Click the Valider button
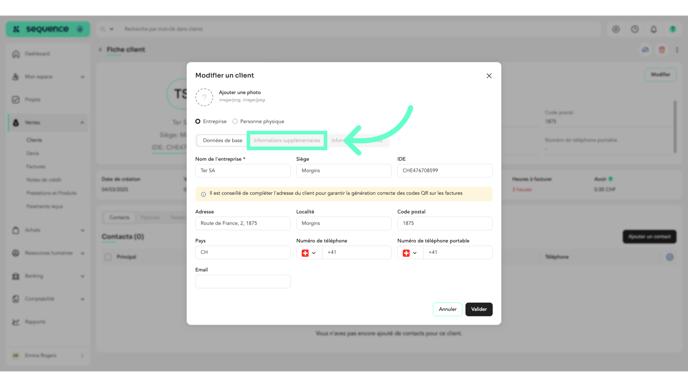 tap(479, 309)
